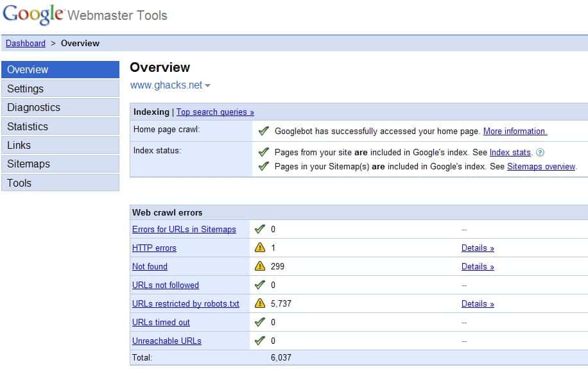Viewport: 588px width, 374px height.
Task: View Details for URLs restricted by robots.txt
Action: 478,303
